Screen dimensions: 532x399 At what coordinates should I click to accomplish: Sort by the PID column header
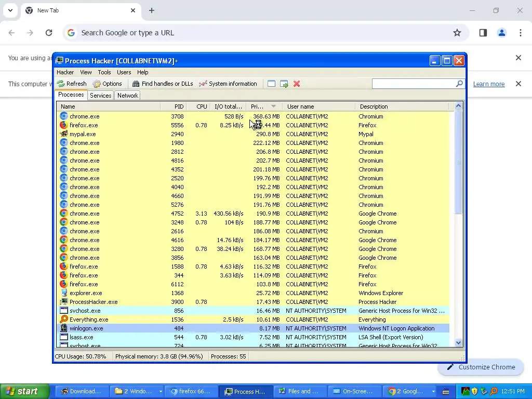[174, 107]
